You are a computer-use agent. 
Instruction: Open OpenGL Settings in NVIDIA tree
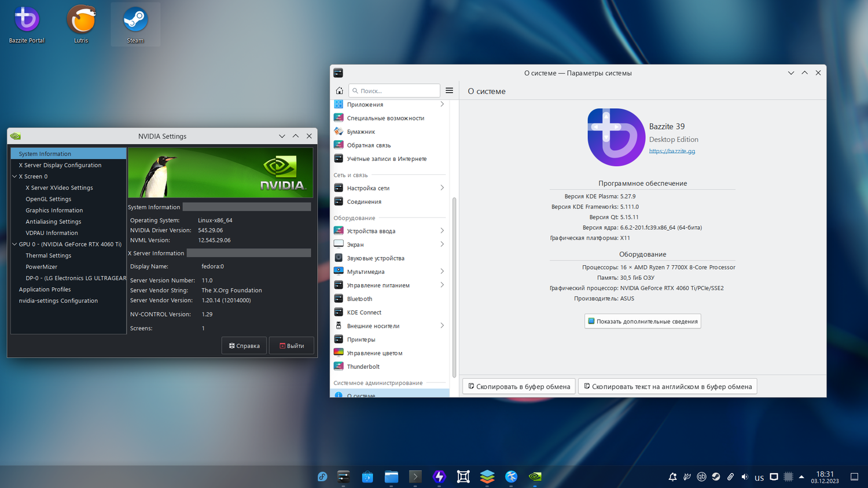tap(48, 199)
